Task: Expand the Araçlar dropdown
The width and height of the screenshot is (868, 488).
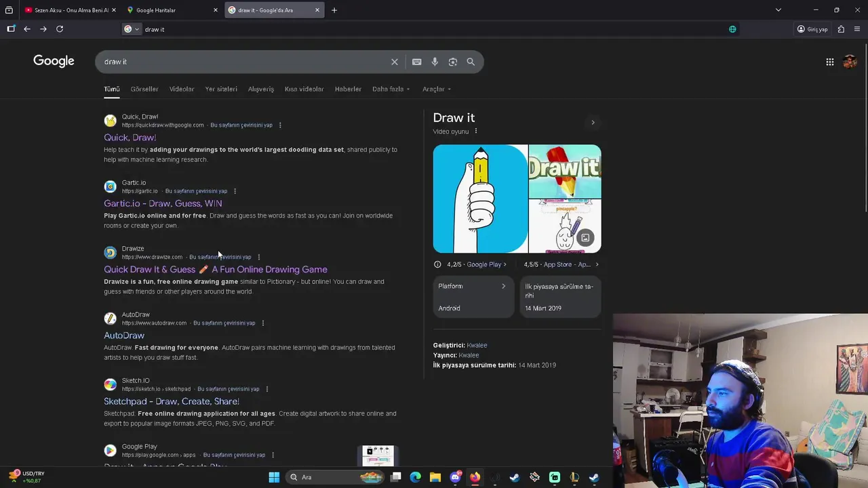Action: (x=437, y=89)
